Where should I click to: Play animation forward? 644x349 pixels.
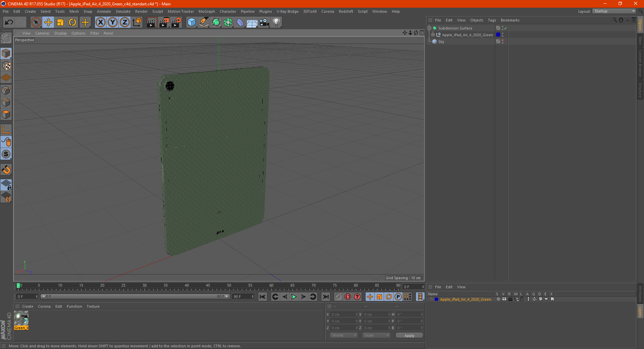tap(294, 297)
